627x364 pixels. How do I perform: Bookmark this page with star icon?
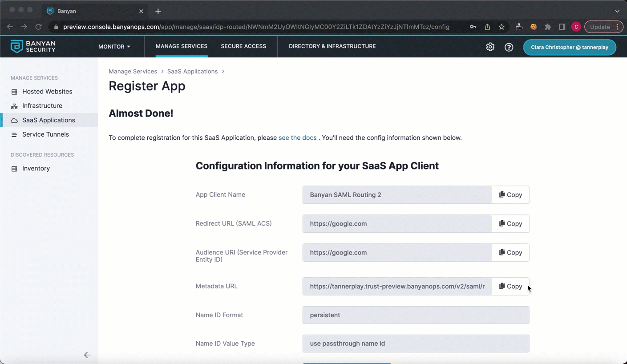point(502,27)
